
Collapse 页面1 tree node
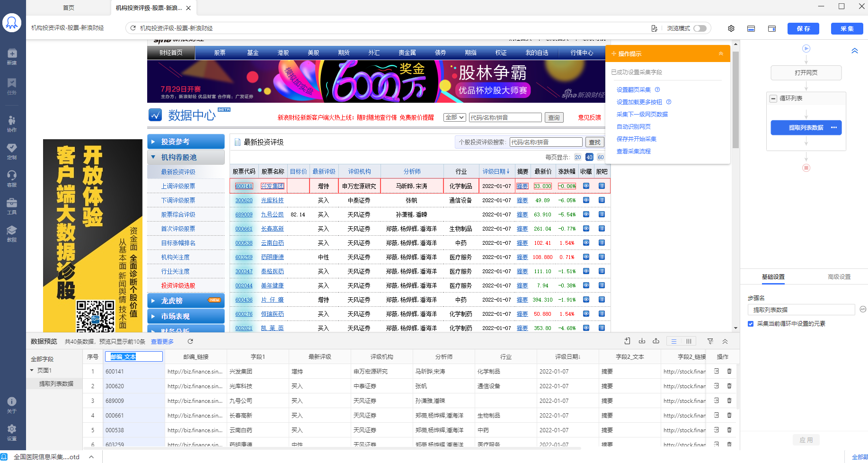coord(32,370)
